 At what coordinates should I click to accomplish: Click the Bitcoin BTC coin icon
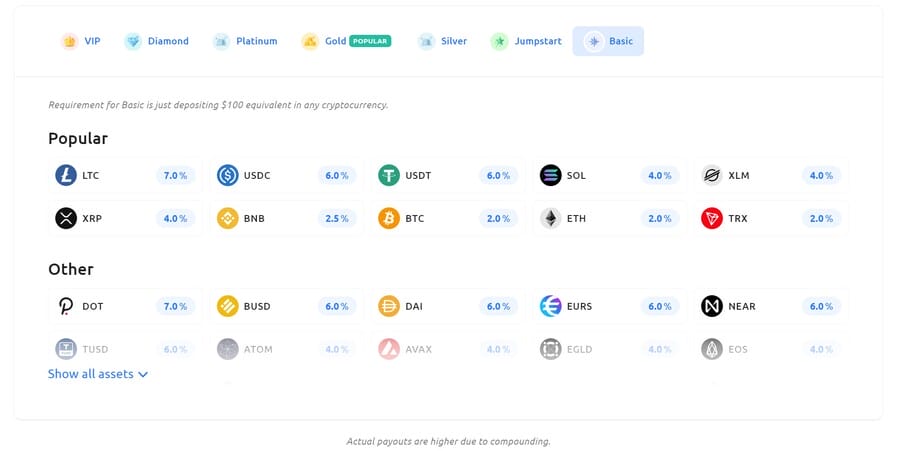[x=389, y=218]
